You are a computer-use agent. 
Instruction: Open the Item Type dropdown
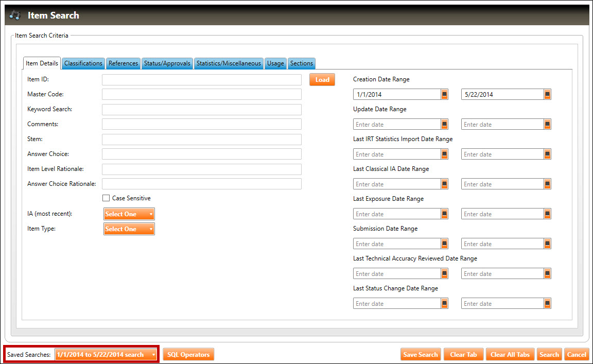[129, 229]
